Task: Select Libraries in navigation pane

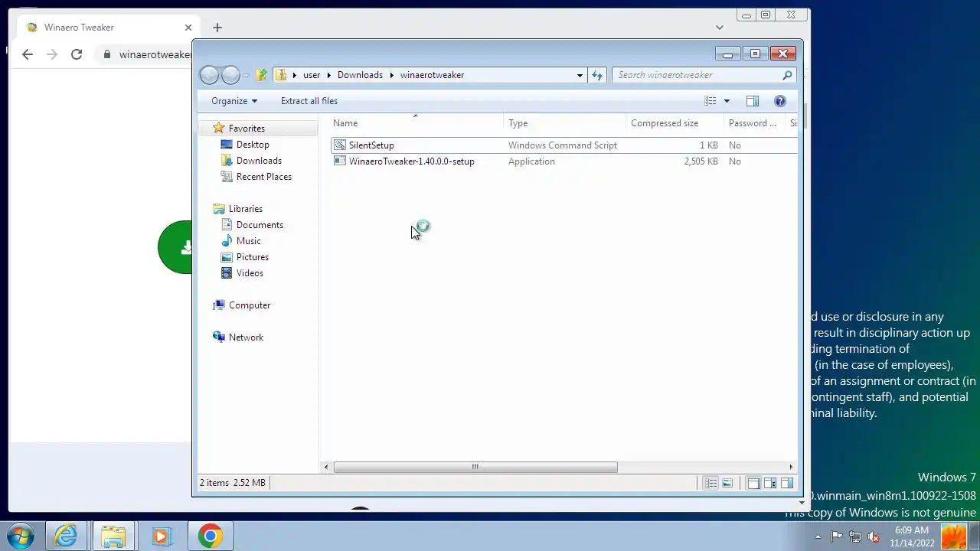Action: [246, 209]
